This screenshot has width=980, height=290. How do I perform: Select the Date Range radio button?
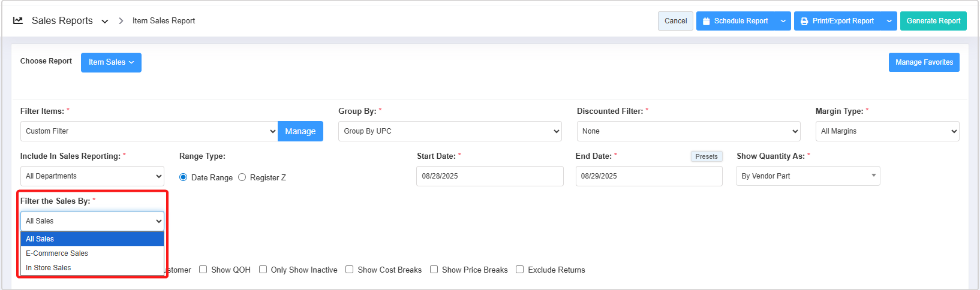(x=184, y=177)
